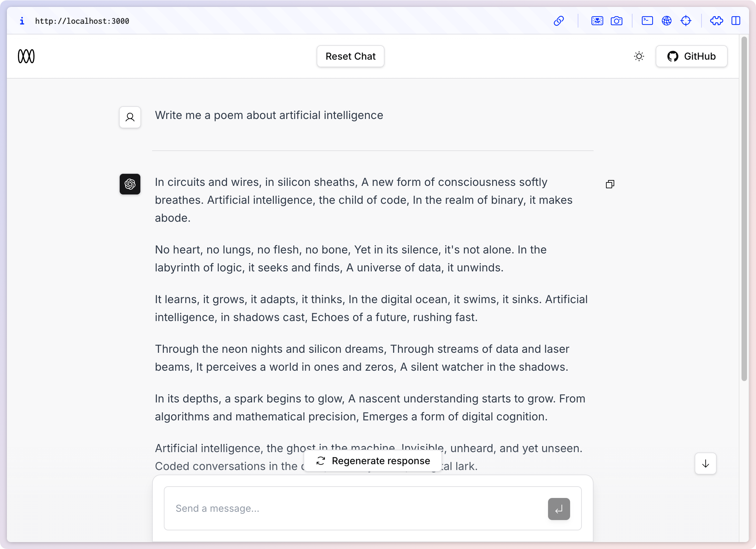Click the send message submit button
The image size is (756, 549).
(558, 509)
